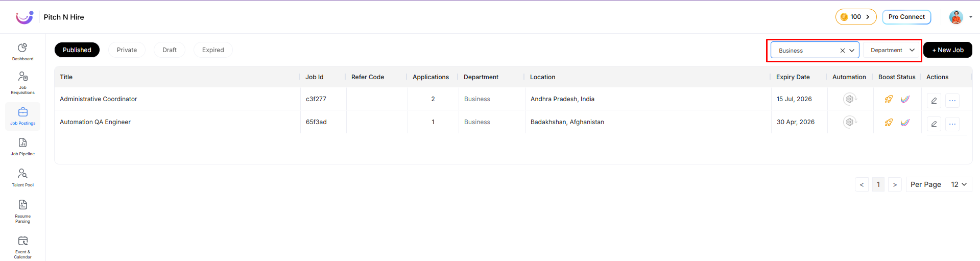980x261 pixels.
Task: Click the Applications column header
Action: pos(431,77)
